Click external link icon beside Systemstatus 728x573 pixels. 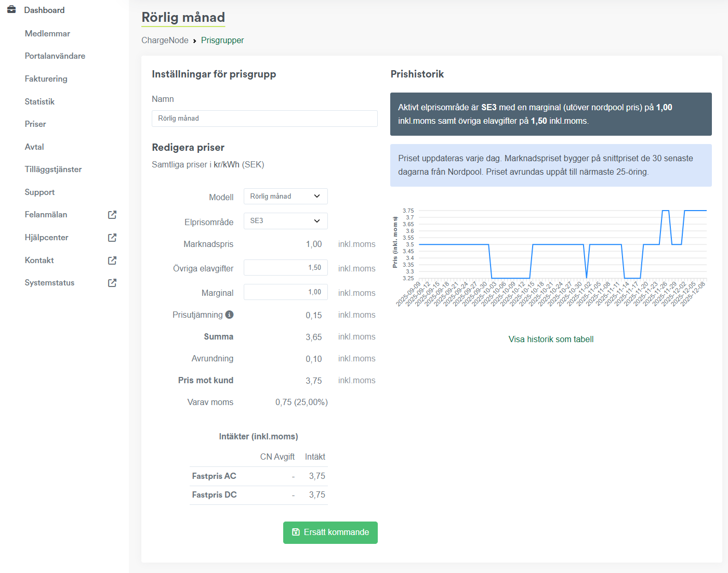point(112,283)
